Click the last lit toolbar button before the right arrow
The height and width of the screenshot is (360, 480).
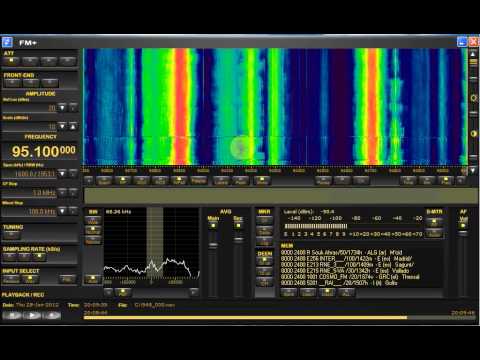coord(445,181)
